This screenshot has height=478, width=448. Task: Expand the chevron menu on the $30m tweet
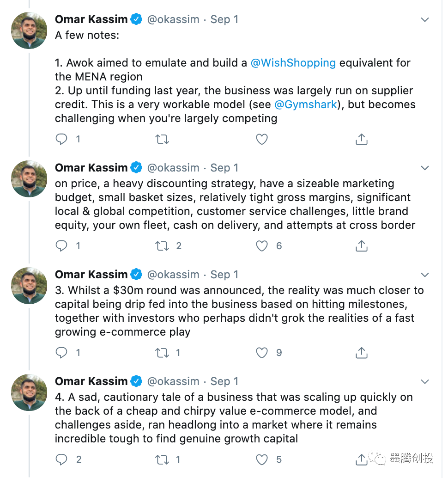[x=425, y=275]
